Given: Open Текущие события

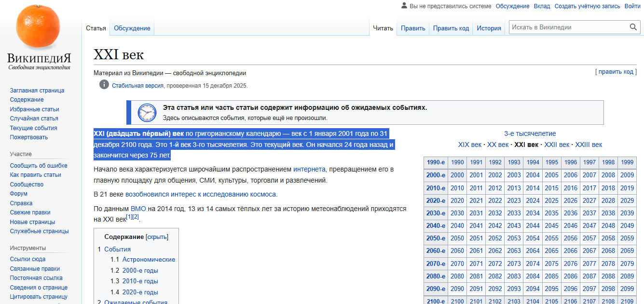Looking at the screenshot, I should pyautogui.click(x=34, y=128).
